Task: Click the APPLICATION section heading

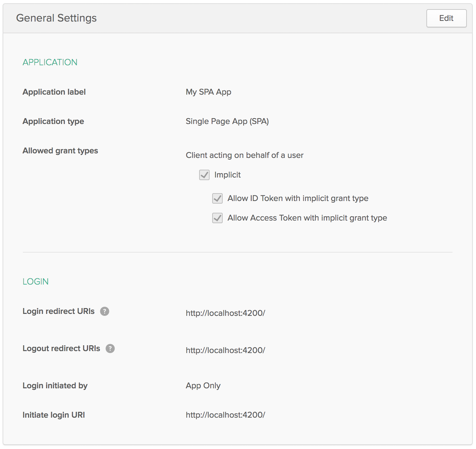Action: (50, 63)
